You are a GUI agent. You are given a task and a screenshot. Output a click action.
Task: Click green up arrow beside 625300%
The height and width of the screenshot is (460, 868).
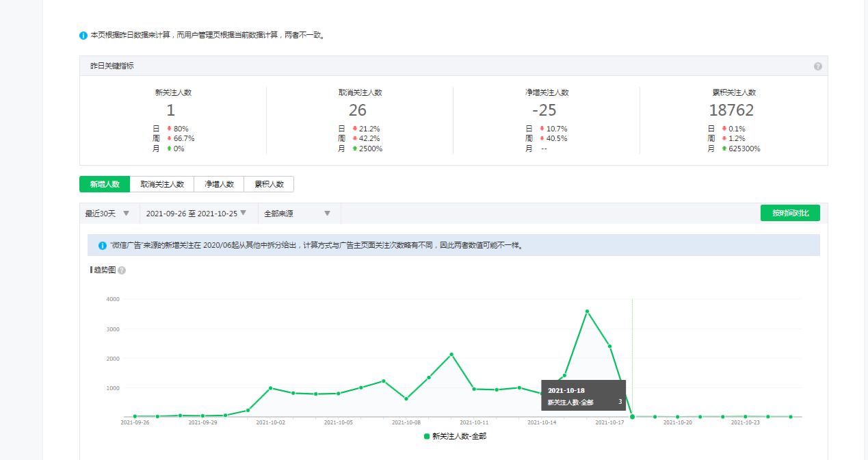coord(724,149)
